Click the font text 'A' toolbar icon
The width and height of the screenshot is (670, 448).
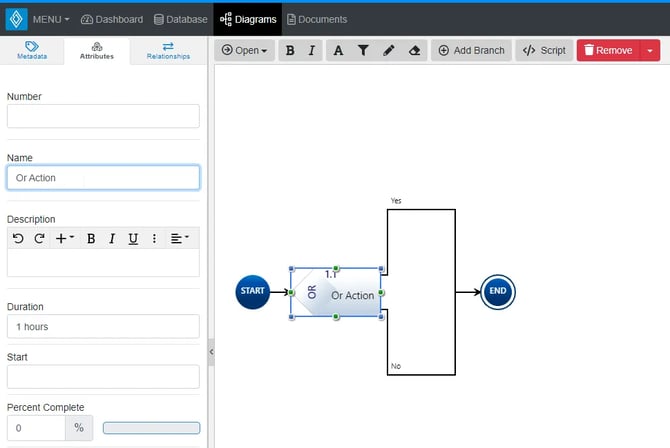(338, 50)
